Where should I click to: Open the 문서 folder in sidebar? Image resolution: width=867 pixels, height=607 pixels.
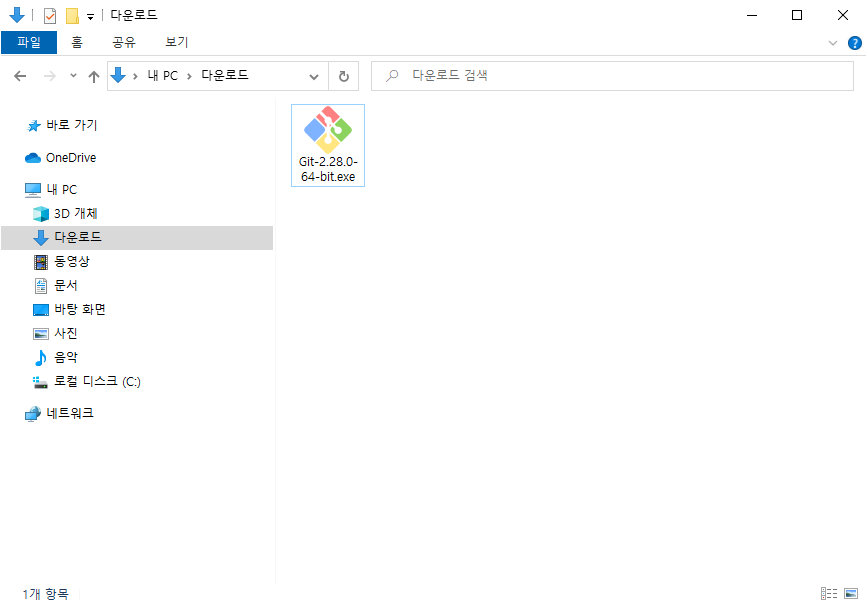coord(55,286)
